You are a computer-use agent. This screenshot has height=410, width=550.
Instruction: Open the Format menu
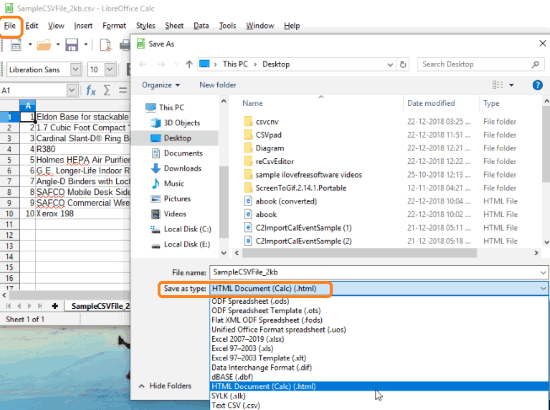(114, 26)
